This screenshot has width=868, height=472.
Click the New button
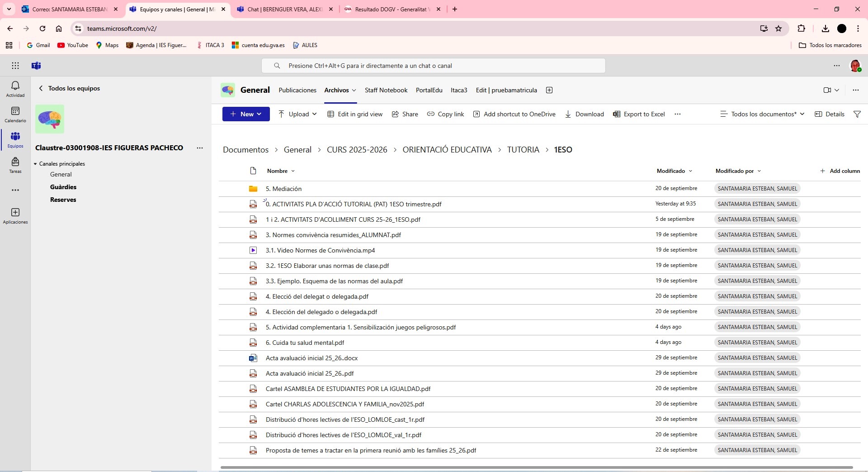246,114
